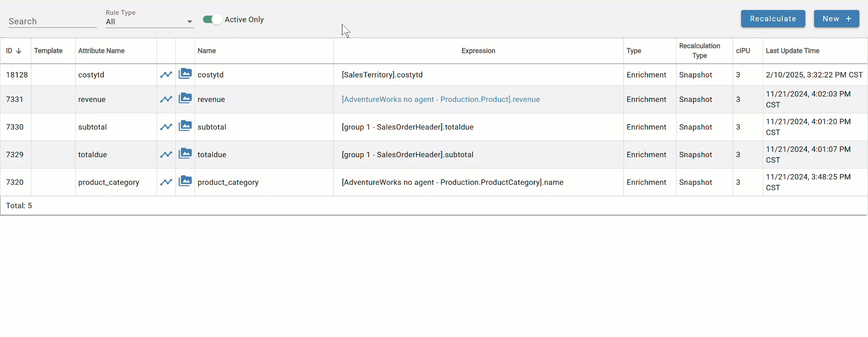Click attribute name revenue
The image size is (868, 337).
[x=92, y=99]
